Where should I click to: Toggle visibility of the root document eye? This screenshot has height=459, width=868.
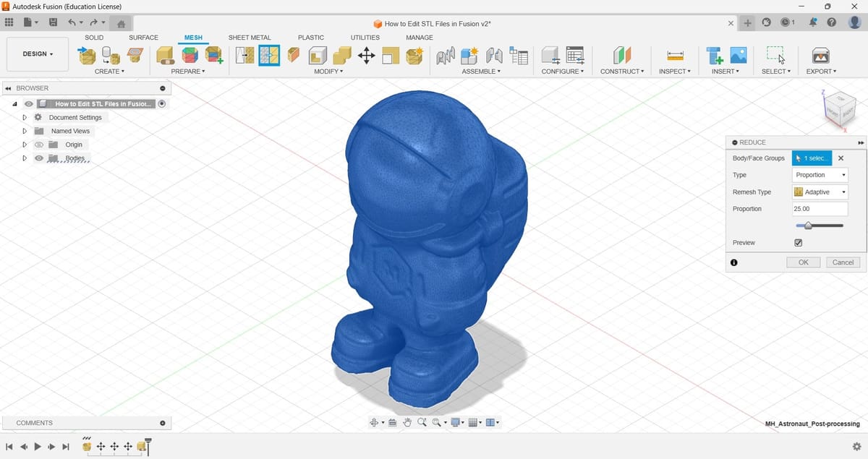tap(29, 104)
